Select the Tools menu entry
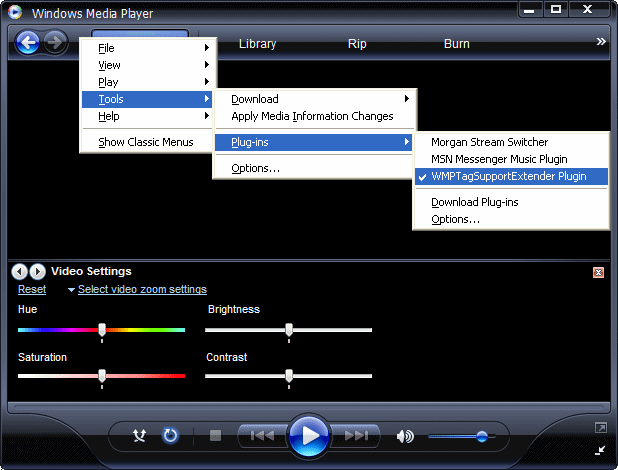 147,99
